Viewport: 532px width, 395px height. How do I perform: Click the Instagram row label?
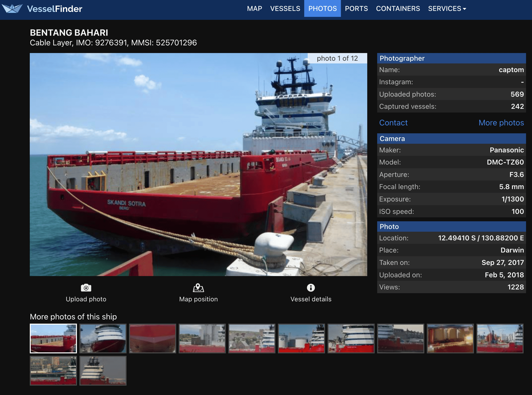396,82
